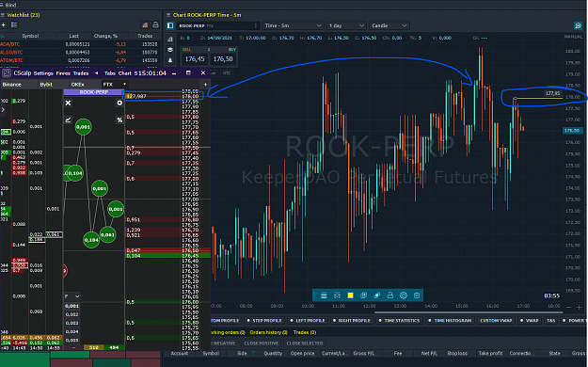
Task: Click the lock icon in chart toolbar
Action: (390, 295)
